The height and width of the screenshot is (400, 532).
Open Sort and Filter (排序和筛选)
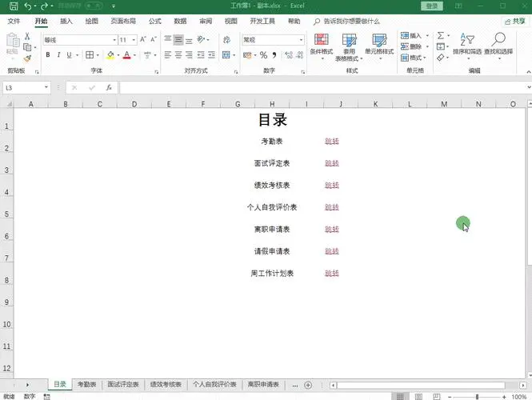point(467,46)
